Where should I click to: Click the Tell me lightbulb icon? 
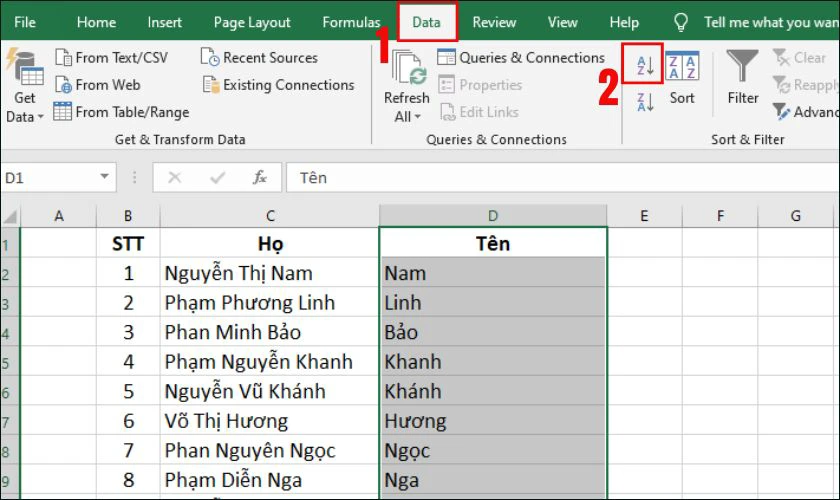coord(680,23)
